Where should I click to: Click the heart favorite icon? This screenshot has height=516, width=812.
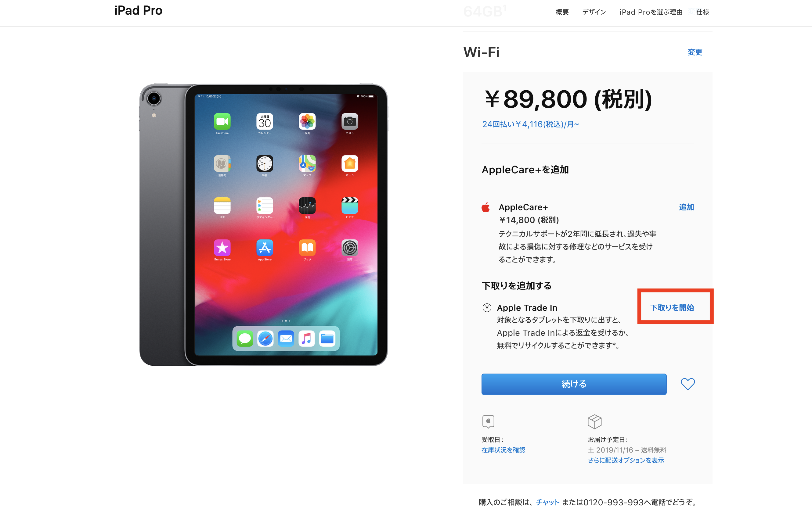coord(687,384)
